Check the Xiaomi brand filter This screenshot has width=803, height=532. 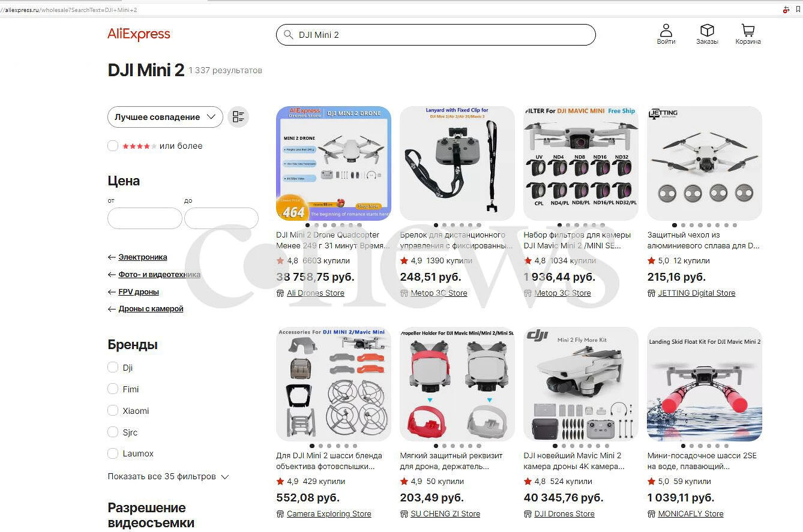pyautogui.click(x=113, y=410)
